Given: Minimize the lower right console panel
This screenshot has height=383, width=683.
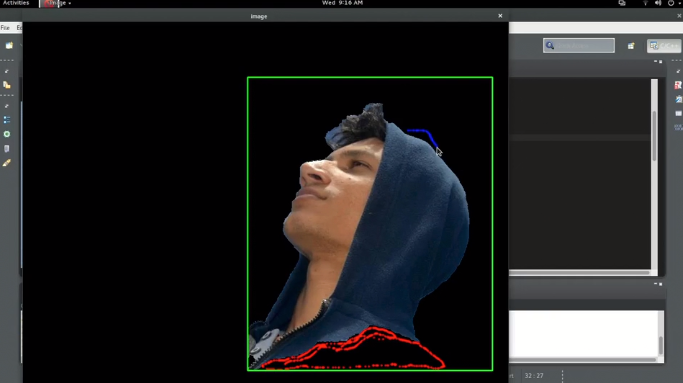Looking at the screenshot, I should tap(656, 284).
